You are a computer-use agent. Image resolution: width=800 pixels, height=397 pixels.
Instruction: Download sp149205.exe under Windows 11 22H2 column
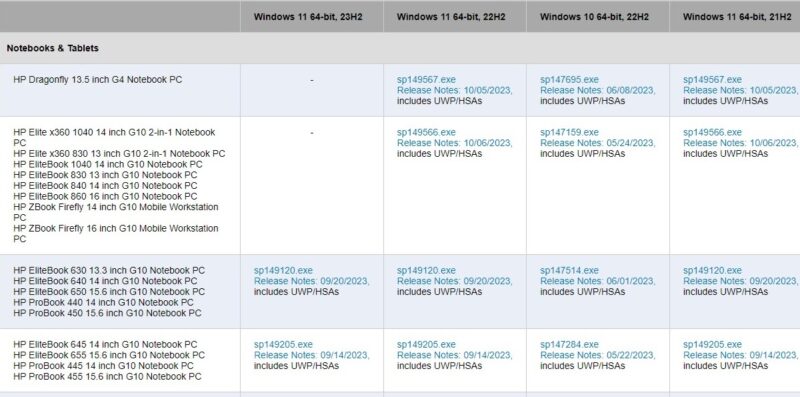(x=426, y=344)
